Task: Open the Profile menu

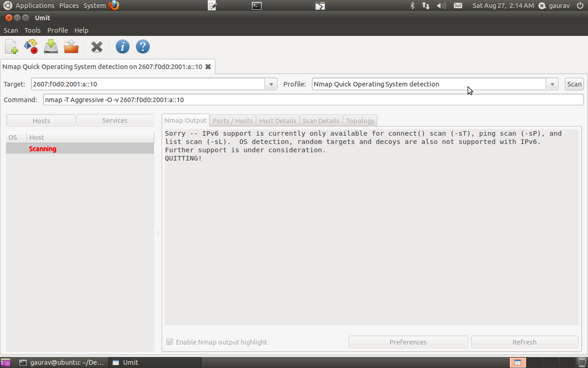Action: pos(57,30)
